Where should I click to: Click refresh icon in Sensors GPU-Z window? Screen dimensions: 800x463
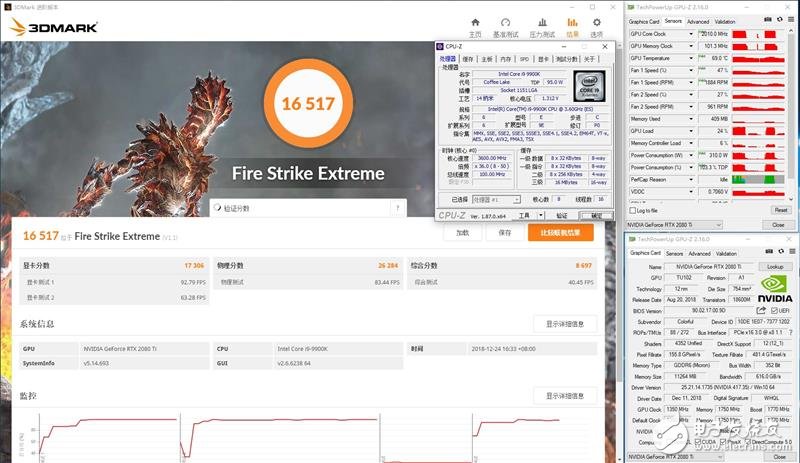click(780, 19)
